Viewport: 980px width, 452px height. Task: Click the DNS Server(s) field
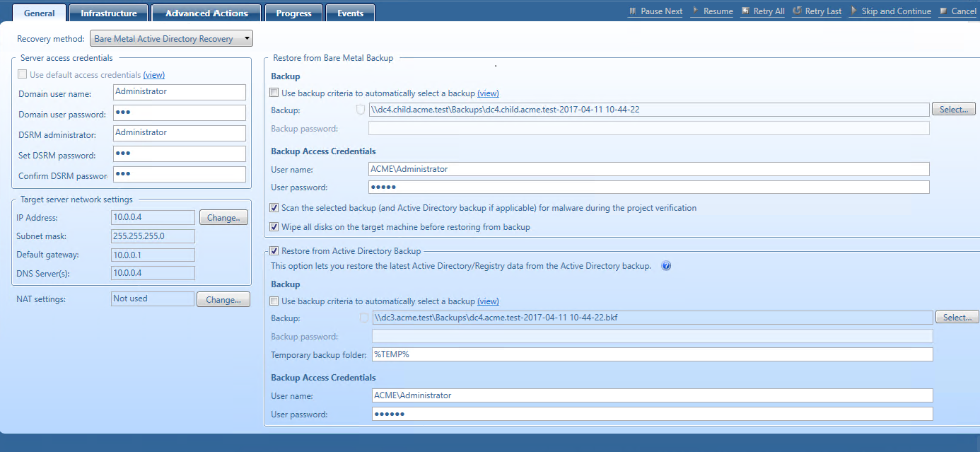(153, 273)
